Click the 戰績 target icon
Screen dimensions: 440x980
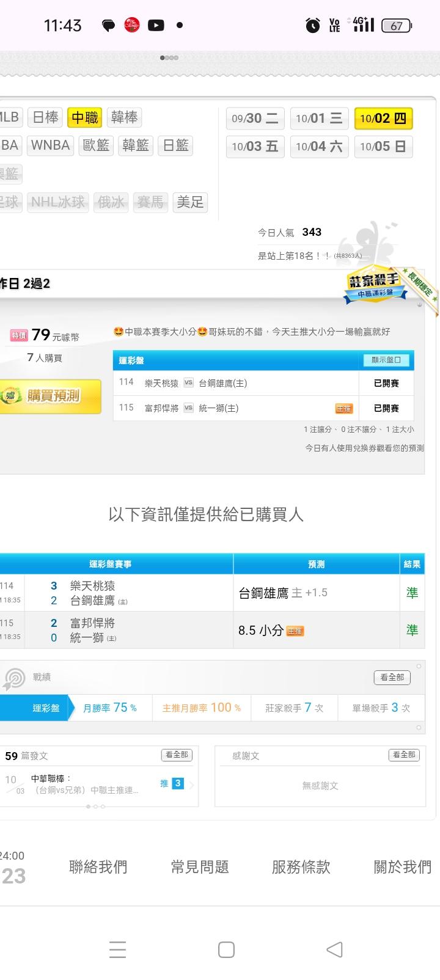tap(14, 678)
